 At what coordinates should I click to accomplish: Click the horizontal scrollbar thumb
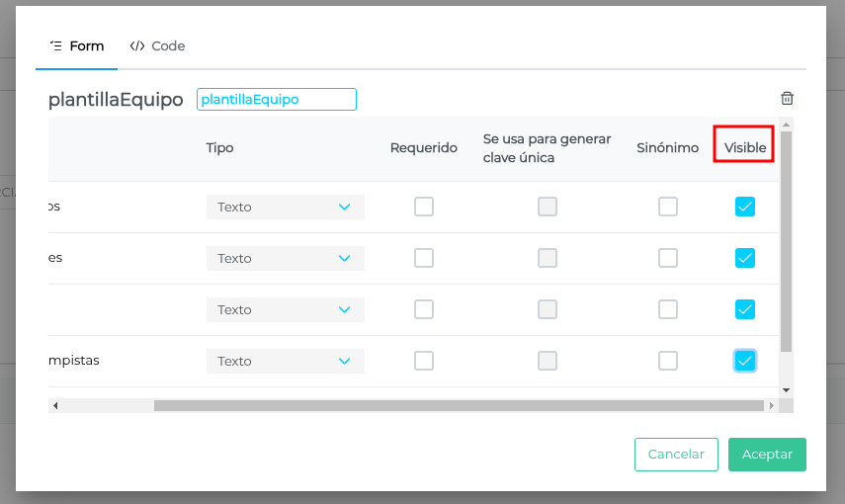[x=459, y=405]
